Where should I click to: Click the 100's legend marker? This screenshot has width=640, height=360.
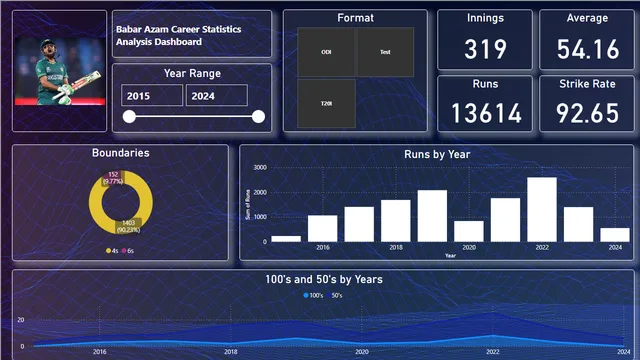pos(306,295)
